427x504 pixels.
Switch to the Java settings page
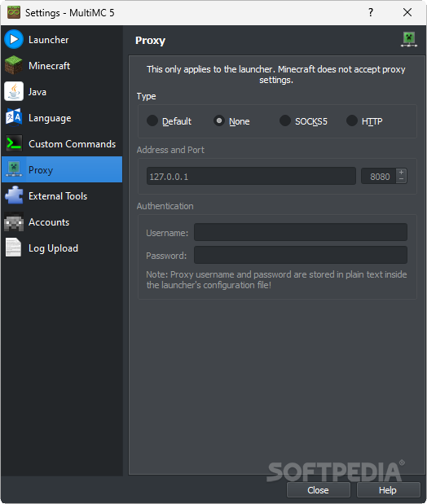click(x=62, y=92)
